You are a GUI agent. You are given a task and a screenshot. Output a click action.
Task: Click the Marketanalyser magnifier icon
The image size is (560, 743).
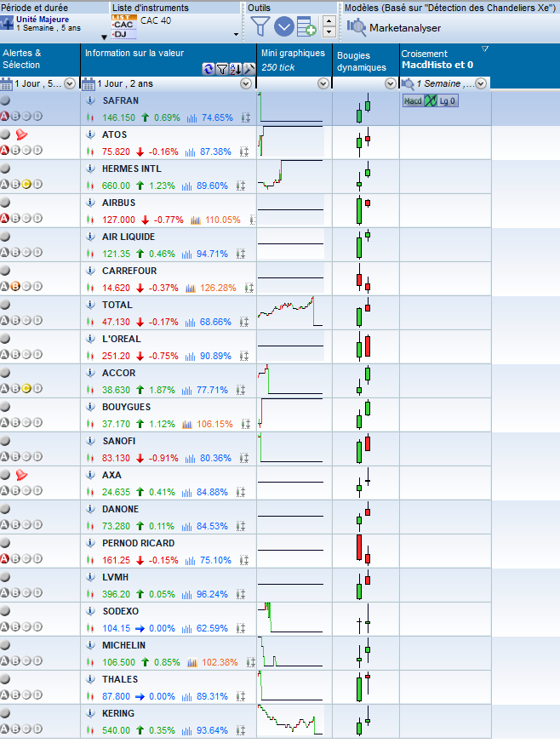(x=357, y=27)
